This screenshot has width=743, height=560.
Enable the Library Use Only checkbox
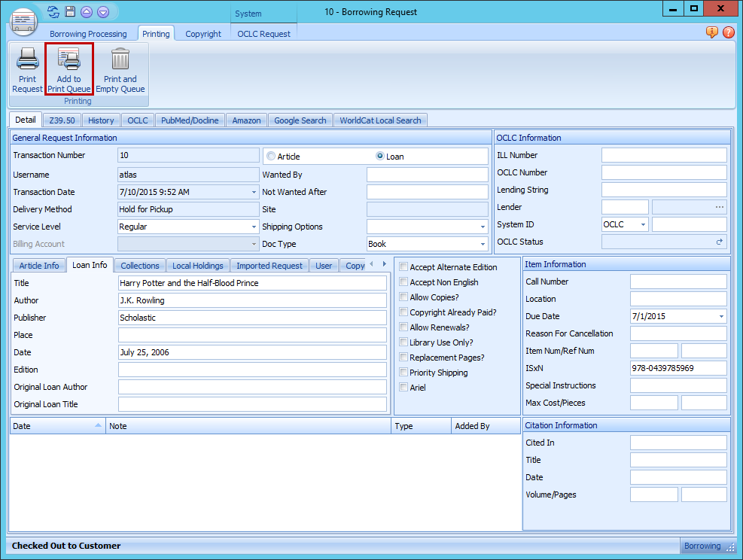pos(404,342)
